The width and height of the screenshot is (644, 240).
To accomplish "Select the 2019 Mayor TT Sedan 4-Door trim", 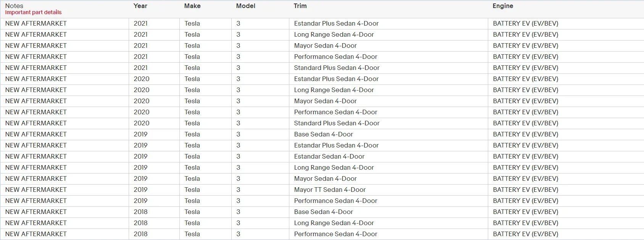I will click(330, 190).
